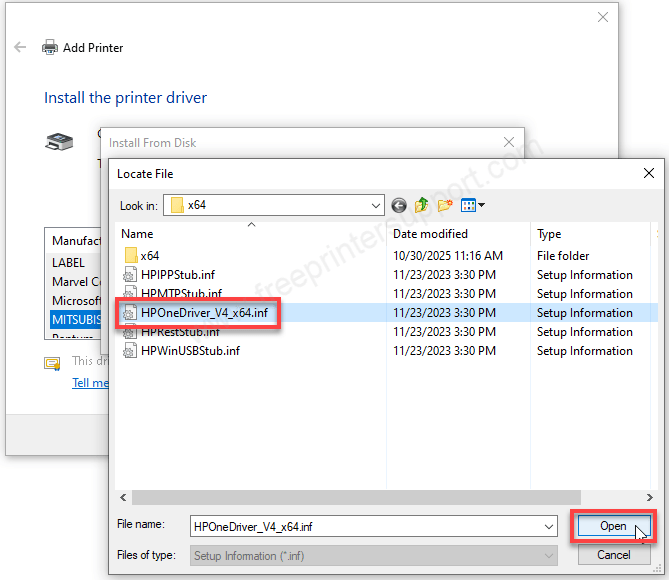The width and height of the screenshot is (669, 580).
Task: Click the Up One Level folder icon
Action: click(422, 205)
